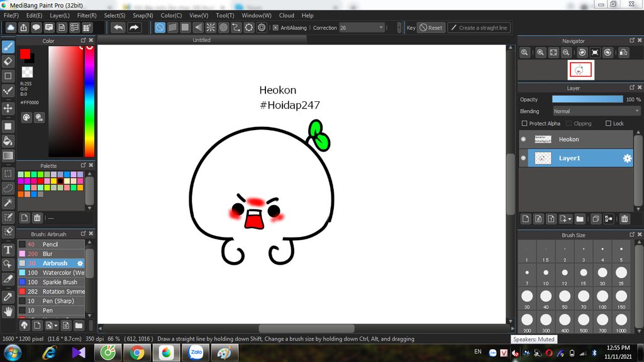Open Blending mode dropdown
The height and width of the screenshot is (362, 644).
[x=596, y=111]
